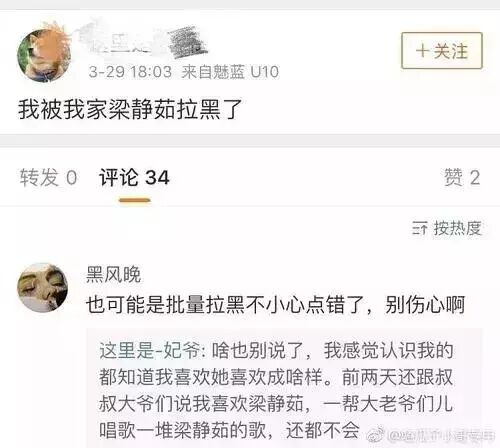Screen dimensions: 500x448
Task: Open commenter 黑风晚's avatar
Action: coord(42,287)
